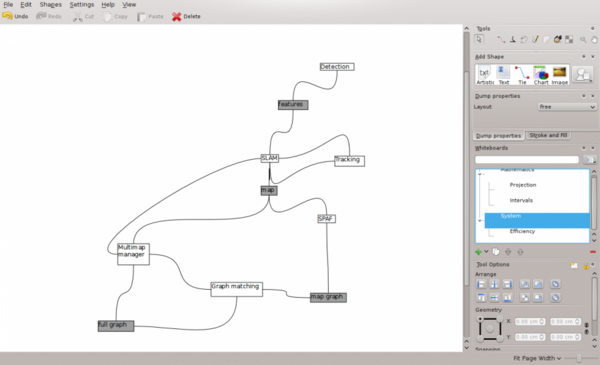Add a Chart shape

point(541,75)
